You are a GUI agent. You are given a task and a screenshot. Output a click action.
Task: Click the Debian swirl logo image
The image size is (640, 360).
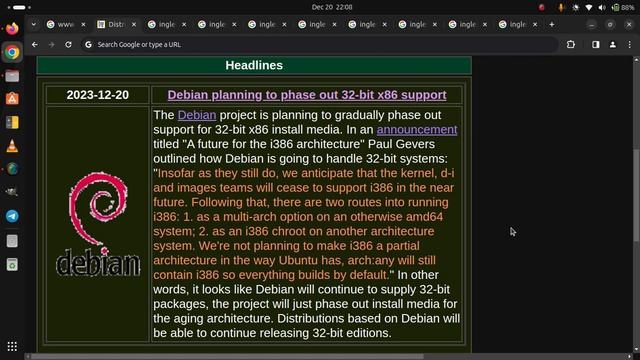tap(98, 224)
